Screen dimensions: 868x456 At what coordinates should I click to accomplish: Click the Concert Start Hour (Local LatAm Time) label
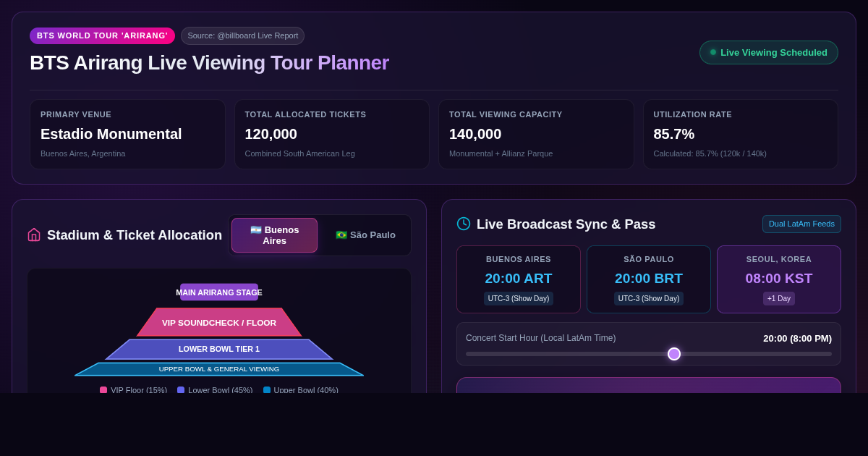pos(541,338)
